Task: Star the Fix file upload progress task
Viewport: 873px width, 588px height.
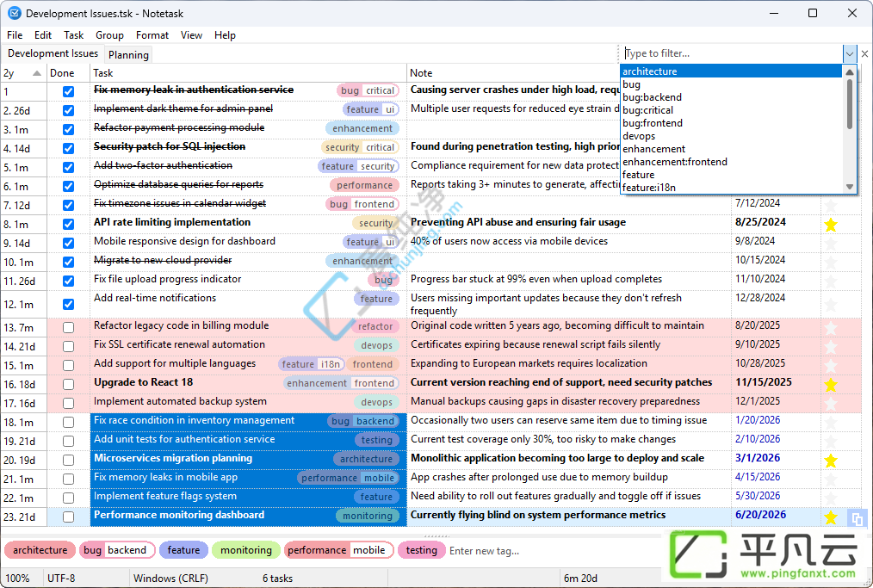Action: (x=831, y=282)
